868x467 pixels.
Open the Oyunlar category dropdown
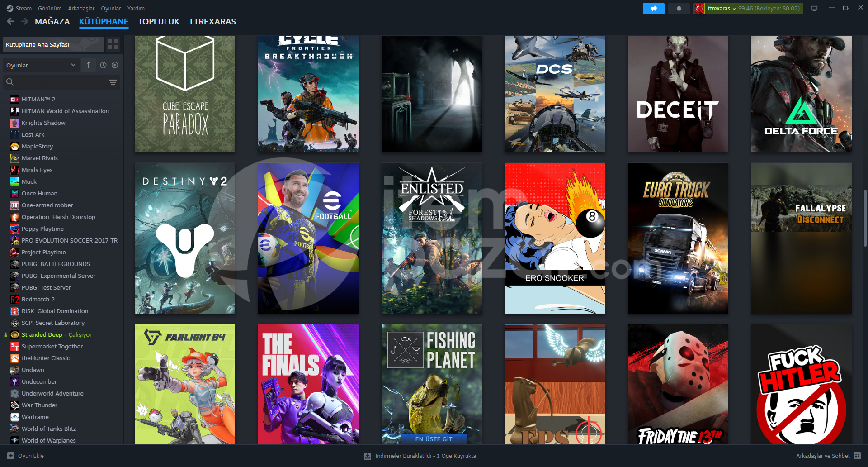click(x=41, y=65)
